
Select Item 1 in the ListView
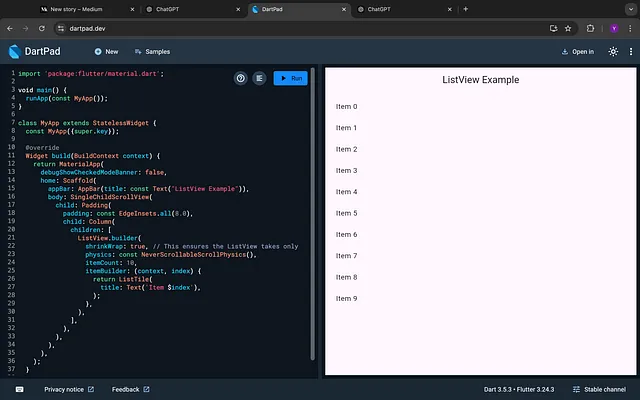[480, 128]
